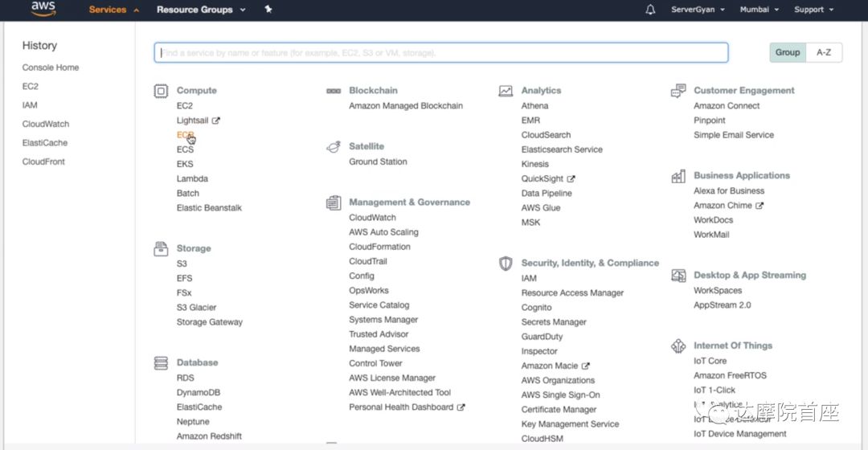Open the Lambda service
Viewport: 868px width, 450px height.
tap(192, 178)
